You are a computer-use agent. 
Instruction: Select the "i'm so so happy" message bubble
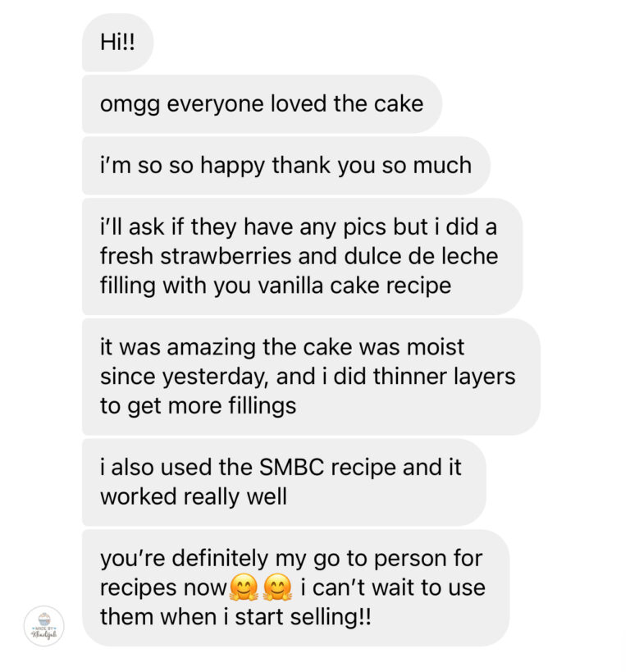[285, 165]
